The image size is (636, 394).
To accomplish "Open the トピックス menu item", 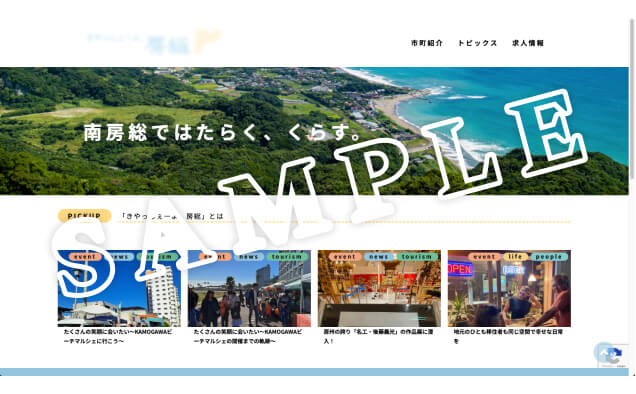I will pos(477,43).
